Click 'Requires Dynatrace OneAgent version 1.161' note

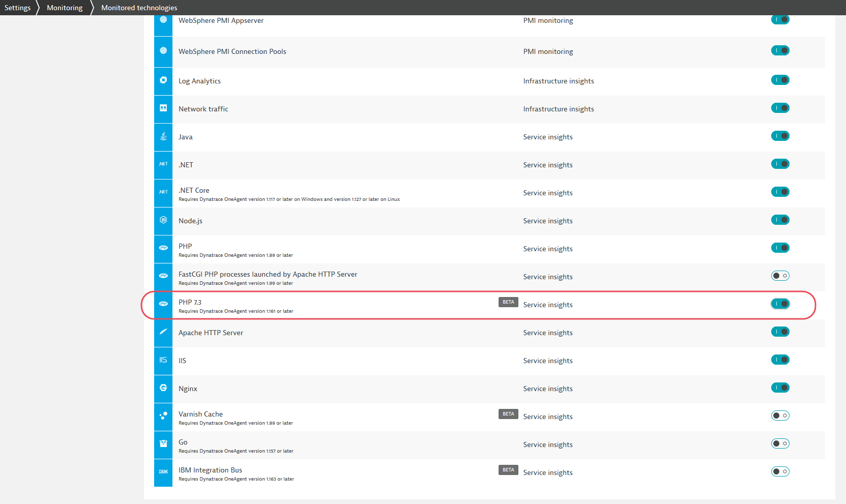[x=236, y=311]
